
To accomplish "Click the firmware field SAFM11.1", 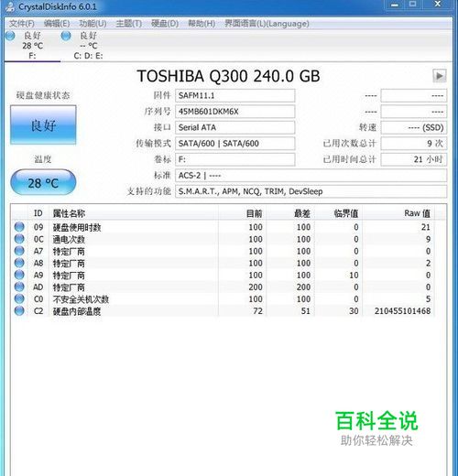I will coord(235,95).
